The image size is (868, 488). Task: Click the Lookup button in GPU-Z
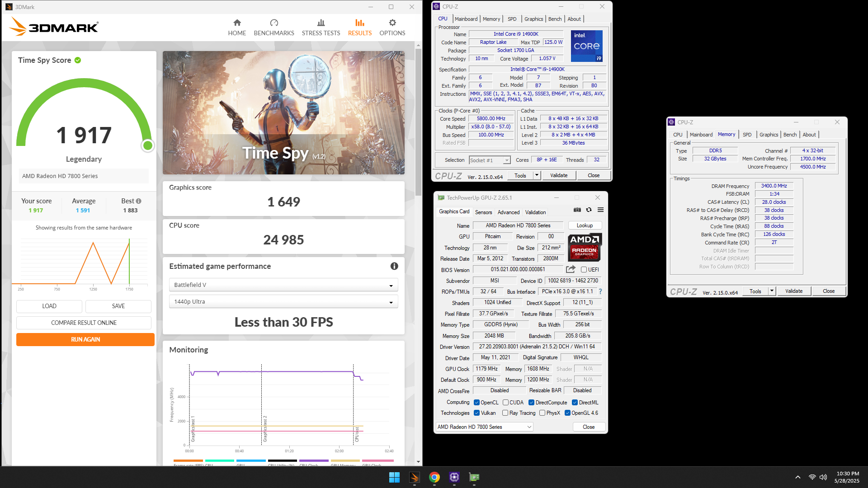[585, 225]
